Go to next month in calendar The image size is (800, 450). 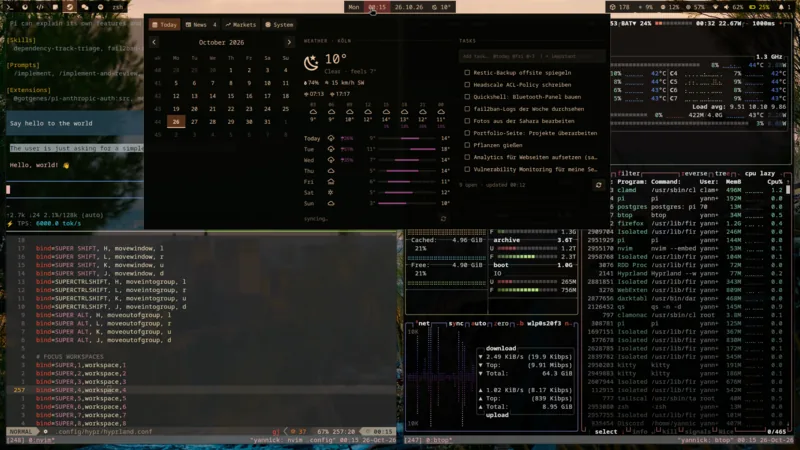[x=289, y=42]
